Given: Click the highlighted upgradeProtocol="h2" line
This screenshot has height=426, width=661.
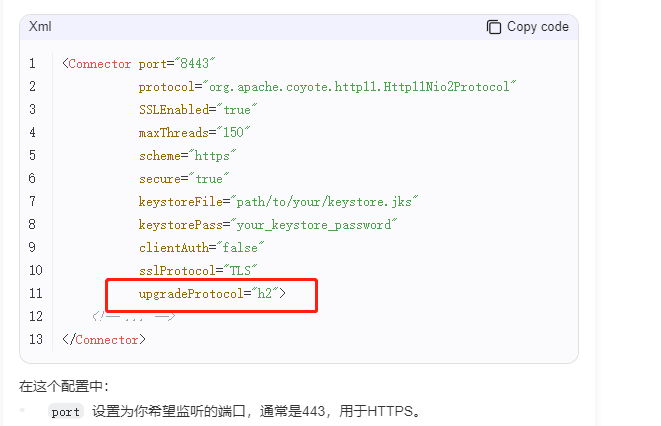Looking at the screenshot, I should [212, 294].
